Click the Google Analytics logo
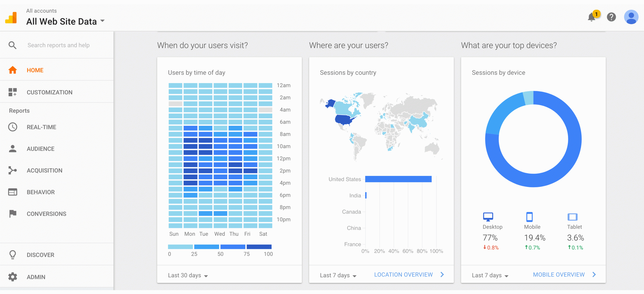Image resolution: width=644 pixels, height=294 pixels. click(11, 18)
